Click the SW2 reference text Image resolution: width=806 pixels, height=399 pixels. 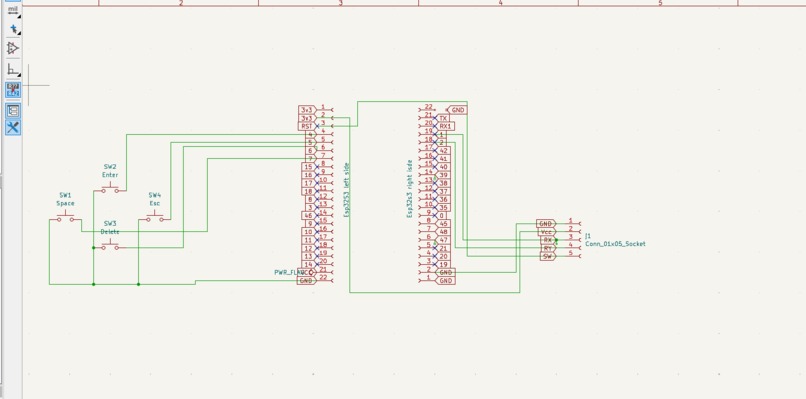(x=110, y=167)
